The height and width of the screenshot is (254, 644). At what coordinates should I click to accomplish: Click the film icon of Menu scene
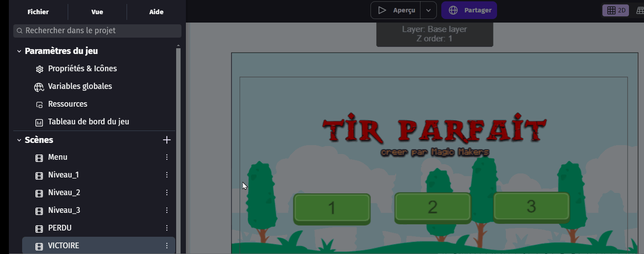tap(39, 158)
